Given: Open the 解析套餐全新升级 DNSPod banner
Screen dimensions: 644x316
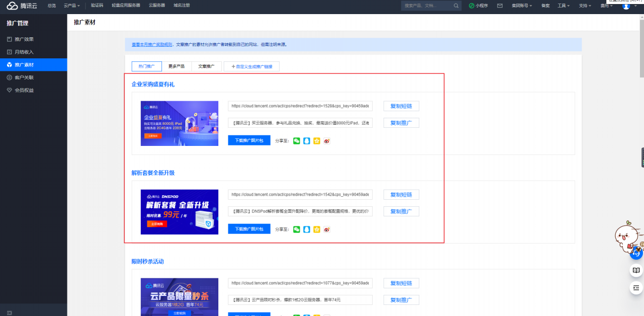Looking at the screenshot, I should [180, 212].
